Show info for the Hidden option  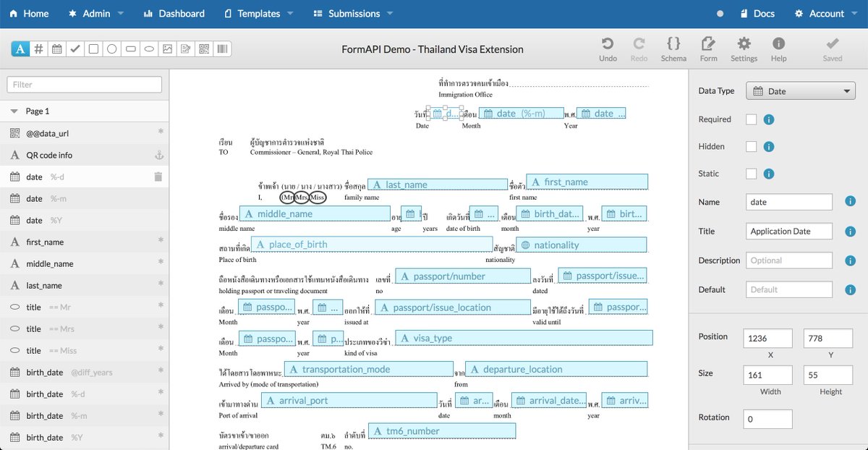click(x=770, y=147)
